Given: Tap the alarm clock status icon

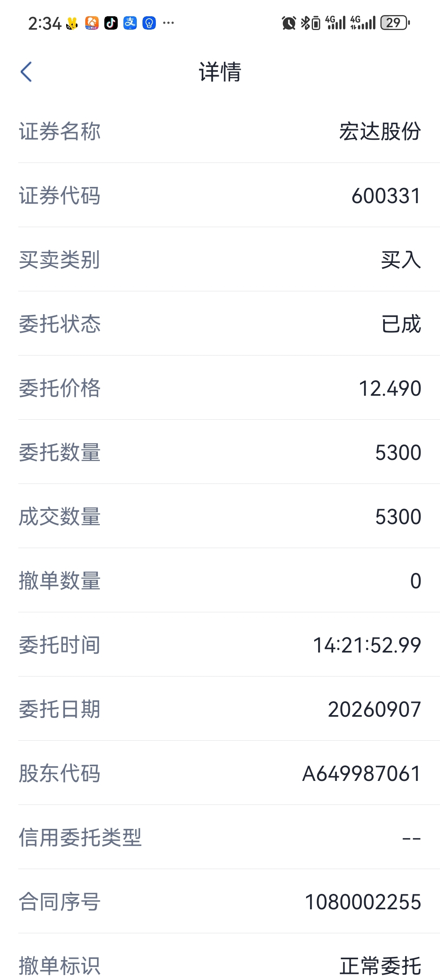Looking at the screenshot, I should pos(289,23).
